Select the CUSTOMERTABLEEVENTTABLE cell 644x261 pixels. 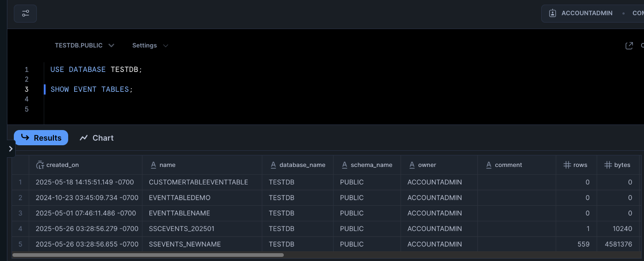tap(198, 182)
